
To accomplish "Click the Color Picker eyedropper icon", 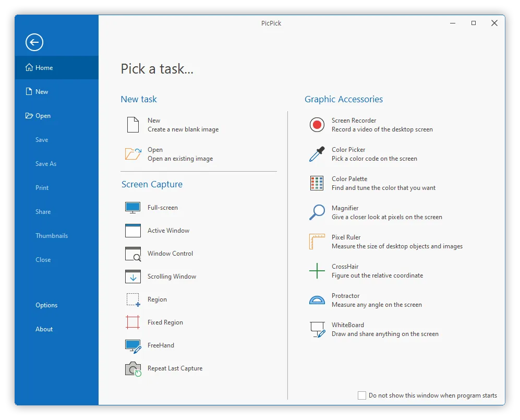I will pyautogui.click(x=317, y=154).
